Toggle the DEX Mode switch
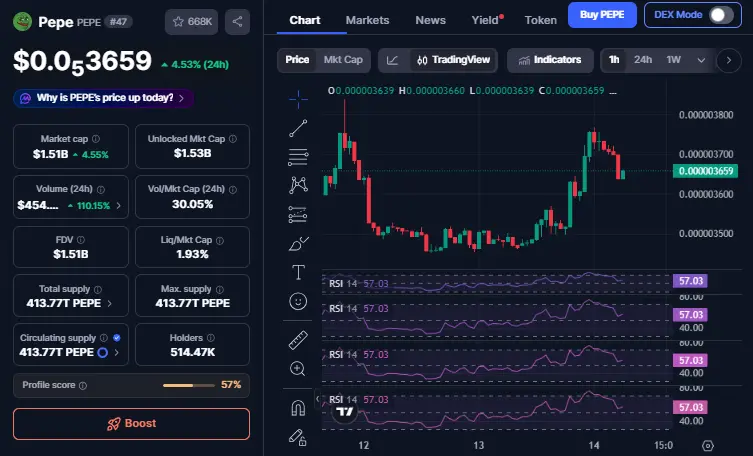The width and height of the screenshot is (753, 456). coord(721,15)
